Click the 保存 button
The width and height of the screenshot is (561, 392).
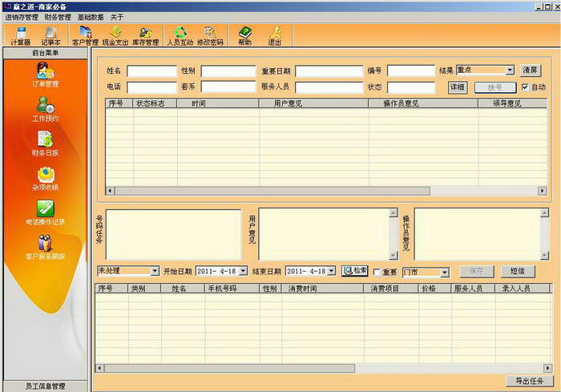[x=477, y=272]
